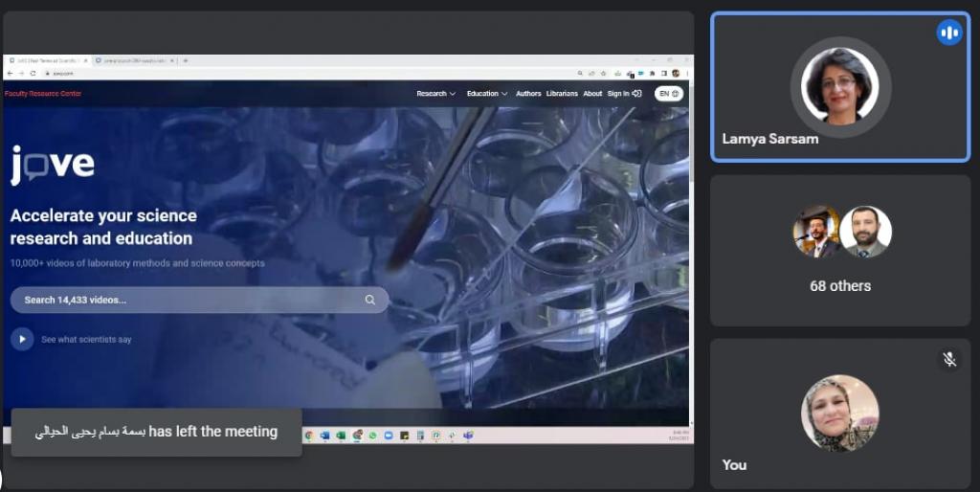Click the browser reload button
Screen dimensions: 980x492
click(x=33, y=73)
